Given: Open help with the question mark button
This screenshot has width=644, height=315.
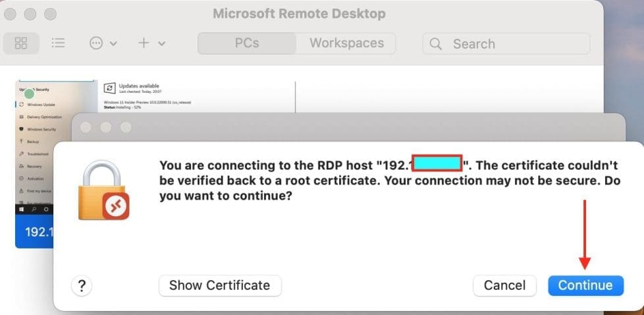Looking at the screenshot, I should [x=82, y=285].
